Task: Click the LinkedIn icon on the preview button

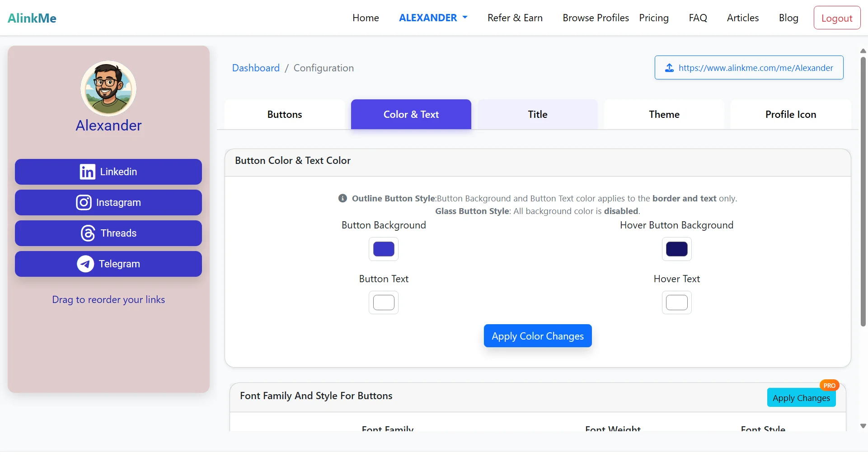Action: coord(87,172)
